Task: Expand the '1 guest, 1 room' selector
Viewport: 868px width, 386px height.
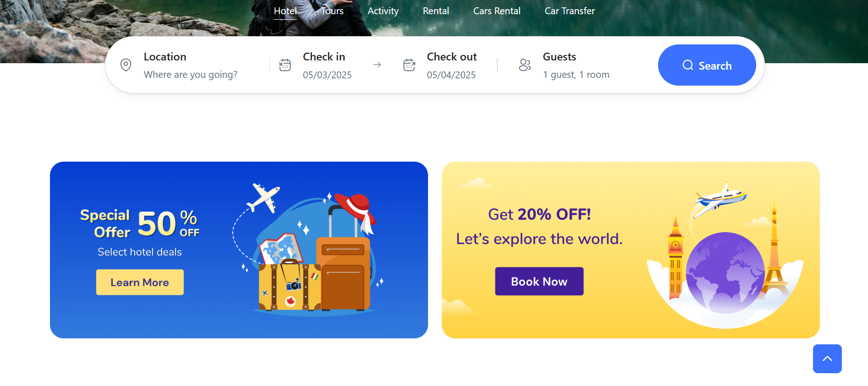Action: point(576,75)
